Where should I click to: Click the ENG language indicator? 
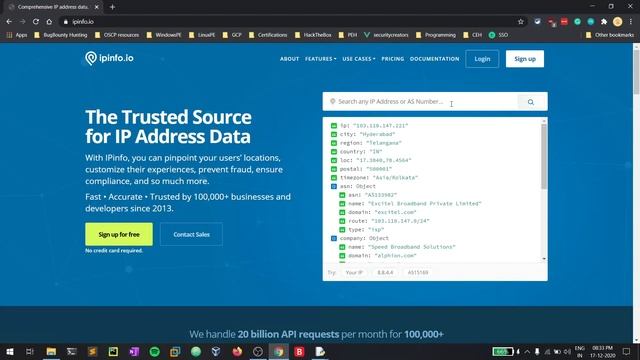pyautogui.click(x=580, y=352)
